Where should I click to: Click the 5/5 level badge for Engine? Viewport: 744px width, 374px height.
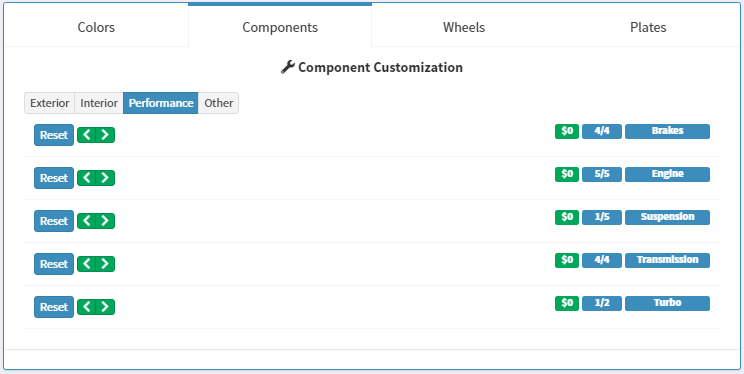[x=602, y=174]
